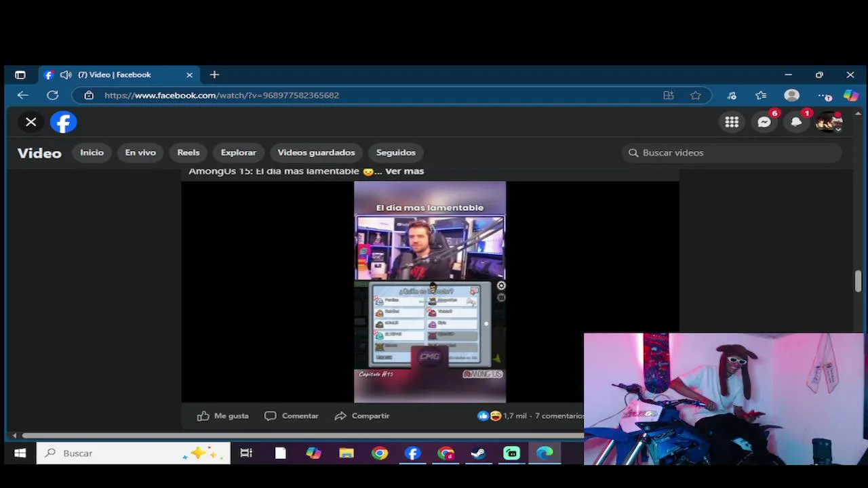Open the media control music icon
The image size is (868, 488).
point(732,96)
